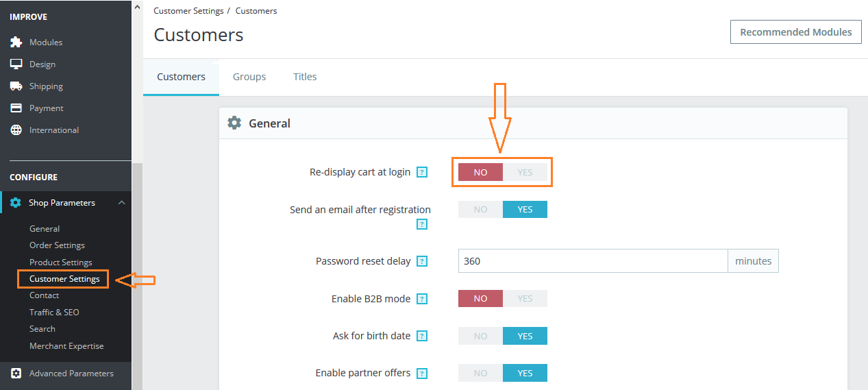Open help icon for Password reset delay
The width and height of the screenshot is (868, 390).
[422, 261]
